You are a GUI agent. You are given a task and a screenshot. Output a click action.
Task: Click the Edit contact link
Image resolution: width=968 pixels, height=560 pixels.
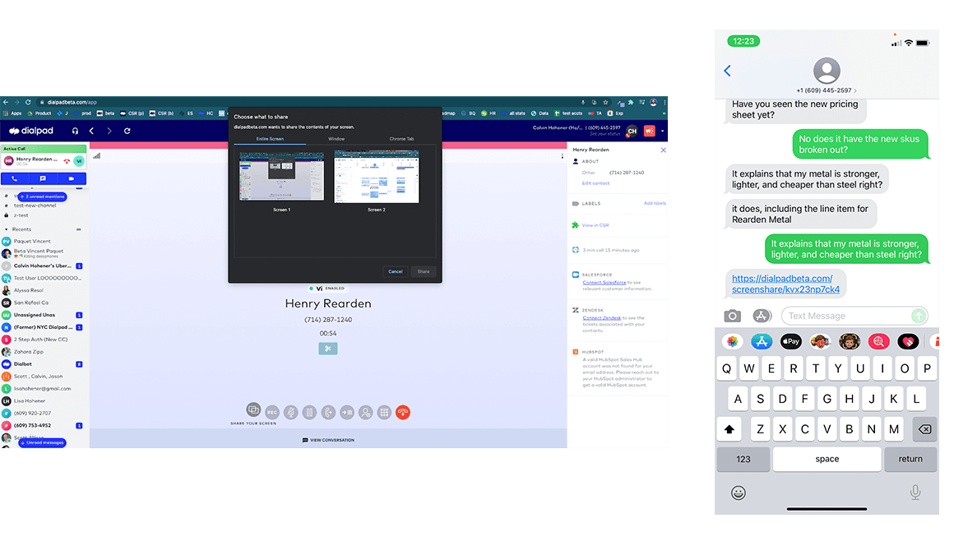pyautogui.click(x=595, y=183)
